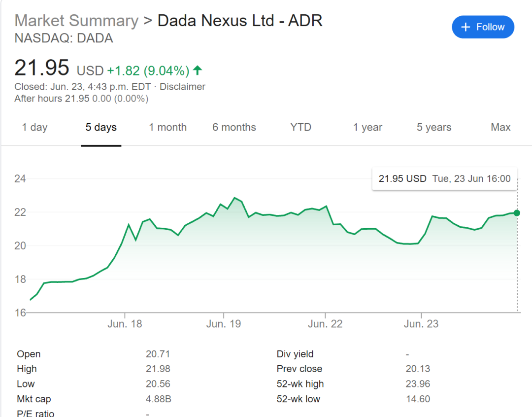The width and height of the screenshot is (532, 417).
Task: Click the Follow button
Action: (483, 27)
